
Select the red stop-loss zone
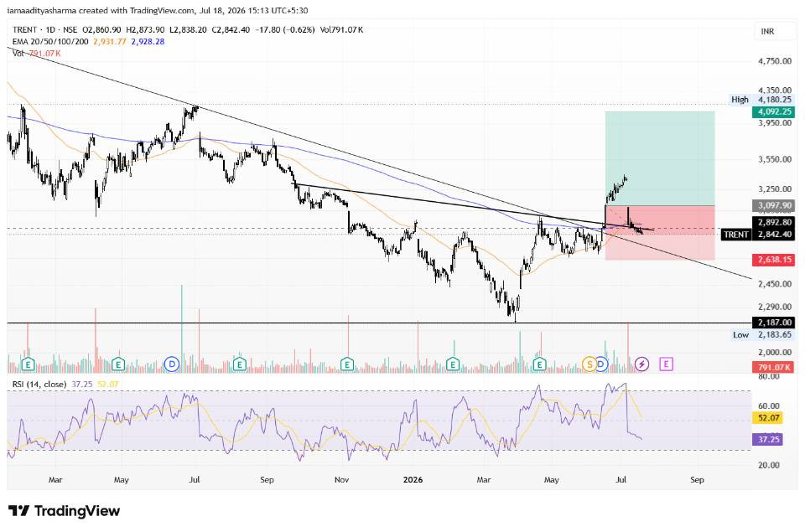[660, 233]
